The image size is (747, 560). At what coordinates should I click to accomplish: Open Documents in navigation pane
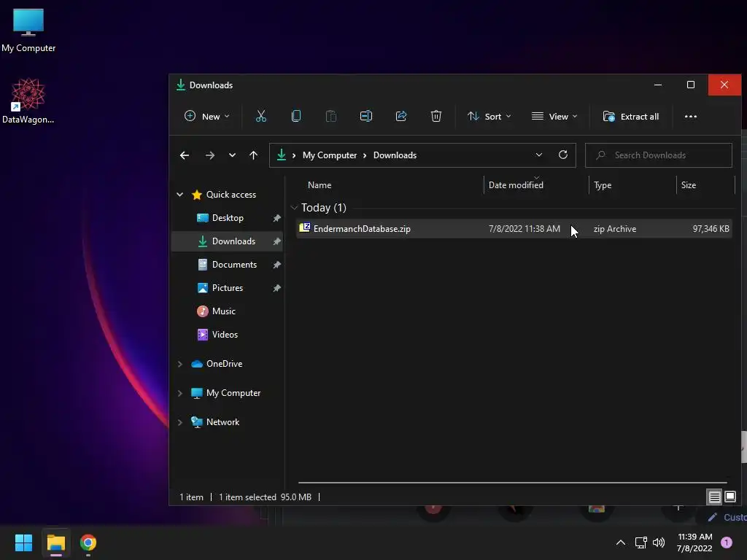pos(234,265)
